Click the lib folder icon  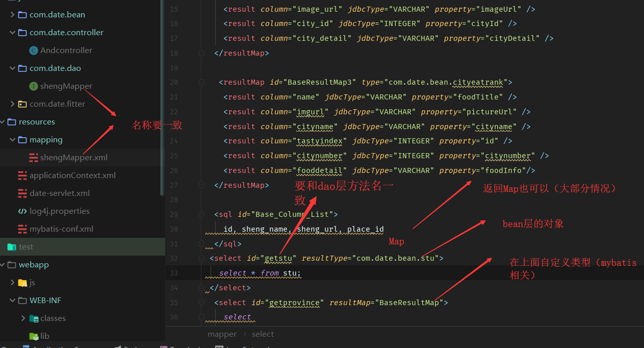coord(34,336)
